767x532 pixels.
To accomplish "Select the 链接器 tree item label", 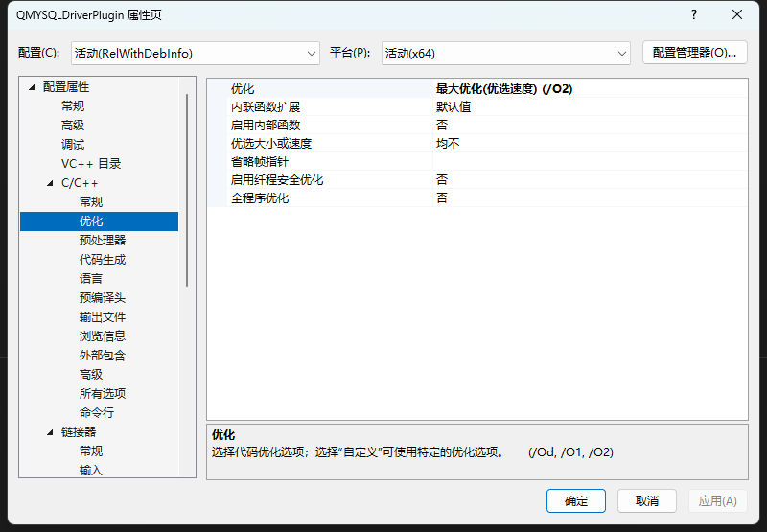I will click(79, 431).
